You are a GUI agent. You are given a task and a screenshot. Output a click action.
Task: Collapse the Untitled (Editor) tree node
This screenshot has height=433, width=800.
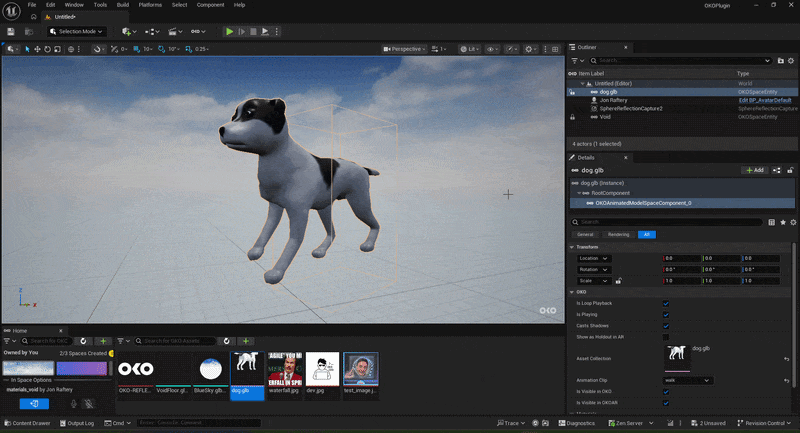pyautogui.click(x=583, y=84)
